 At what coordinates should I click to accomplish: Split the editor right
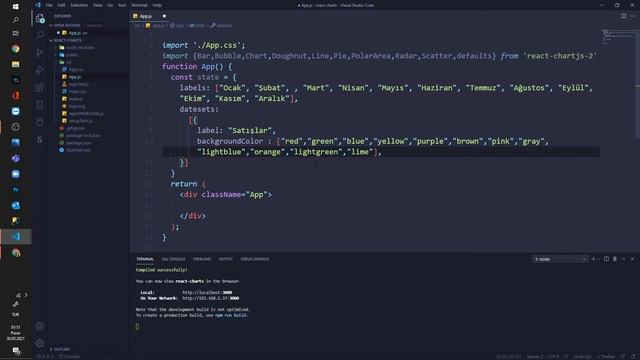(624, 16)
